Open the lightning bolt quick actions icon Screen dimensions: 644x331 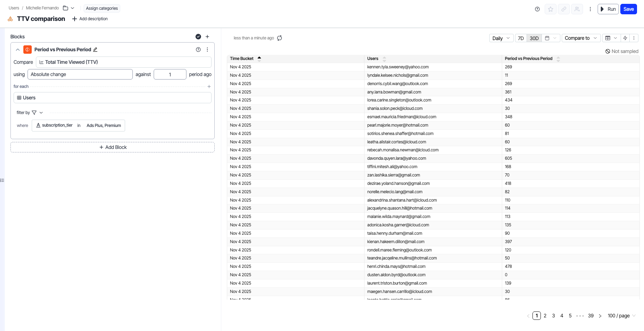pyautogui.click(x=625, y=38)
